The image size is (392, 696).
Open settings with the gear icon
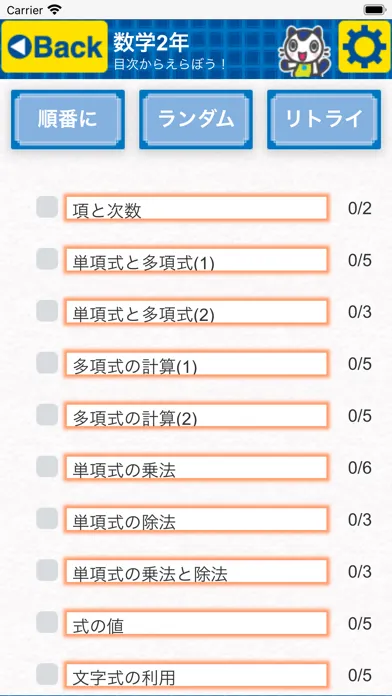coord(364,47)
